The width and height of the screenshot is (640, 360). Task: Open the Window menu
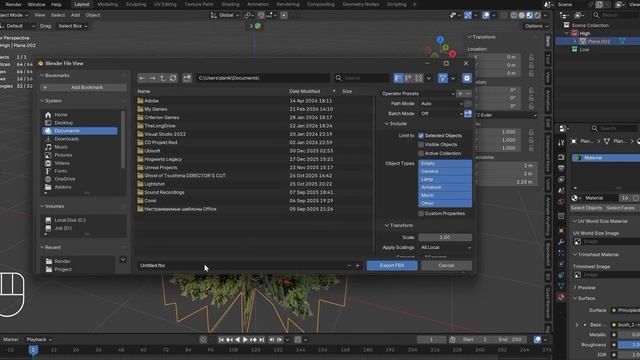pos(36,4)
